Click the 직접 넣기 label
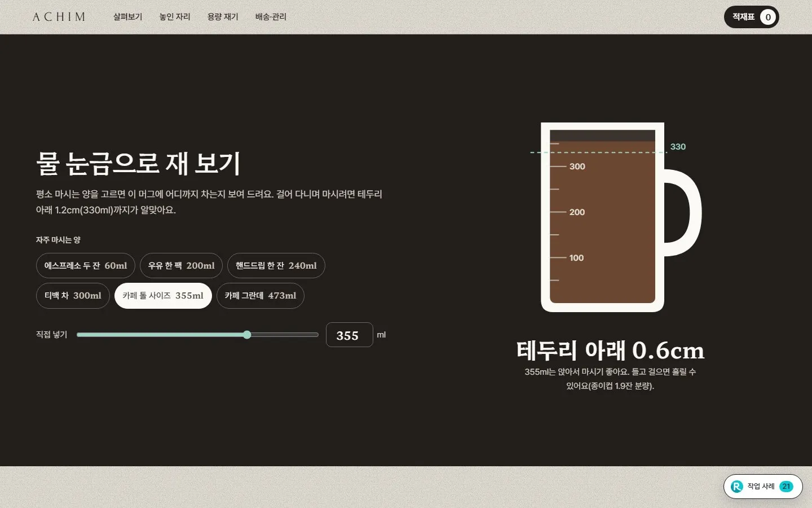Screen dimensions: 812x508 click(51, 335)
